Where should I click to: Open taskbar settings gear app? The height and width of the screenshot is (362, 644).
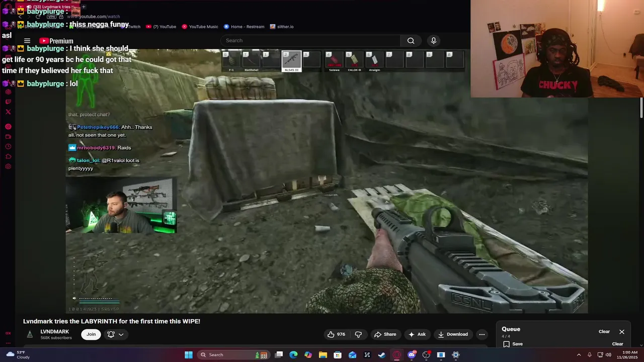pyautogui.click(x=456, y=355)
